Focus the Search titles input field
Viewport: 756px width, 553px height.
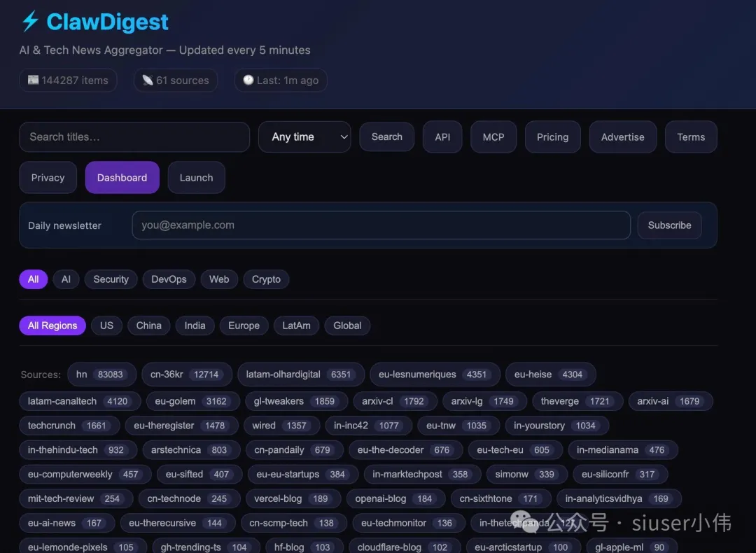click(x=134, y=137)
